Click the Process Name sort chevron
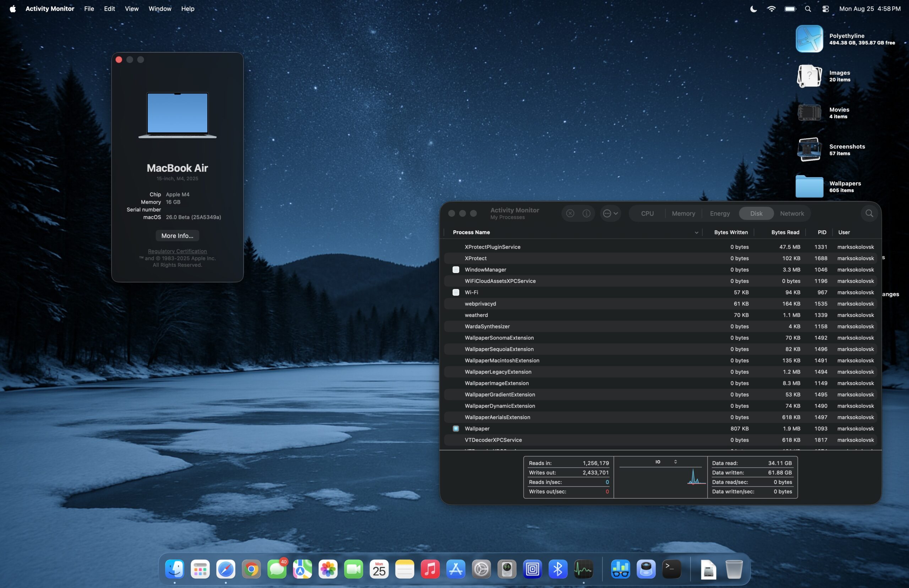Viewport: 909px width, 588px height. [696, 232]
